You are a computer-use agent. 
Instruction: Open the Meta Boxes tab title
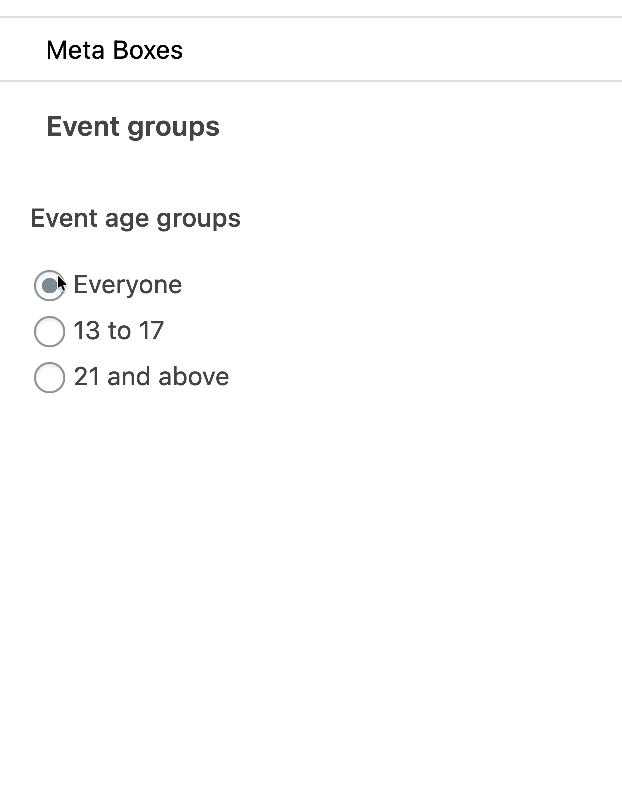click(x=115, y=50)
